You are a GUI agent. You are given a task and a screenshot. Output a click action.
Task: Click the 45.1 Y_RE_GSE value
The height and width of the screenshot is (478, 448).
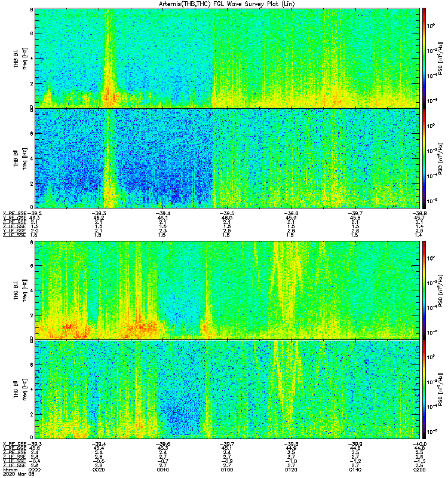[x=227, y=448]
